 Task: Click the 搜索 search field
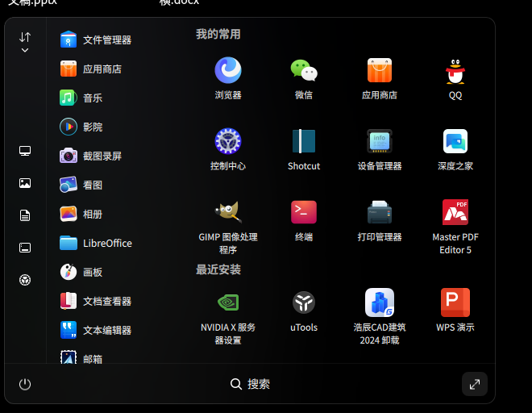(250, 384)
